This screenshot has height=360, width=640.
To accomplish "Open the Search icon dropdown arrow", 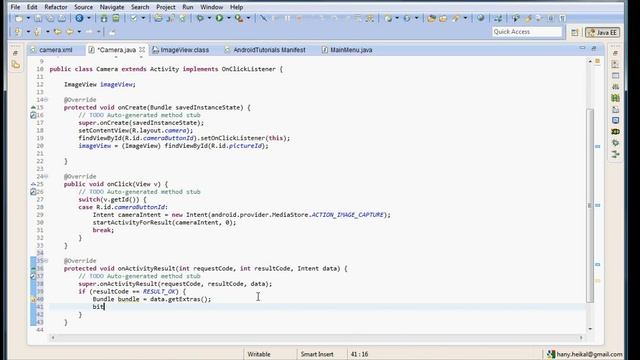I will (465, 18).
